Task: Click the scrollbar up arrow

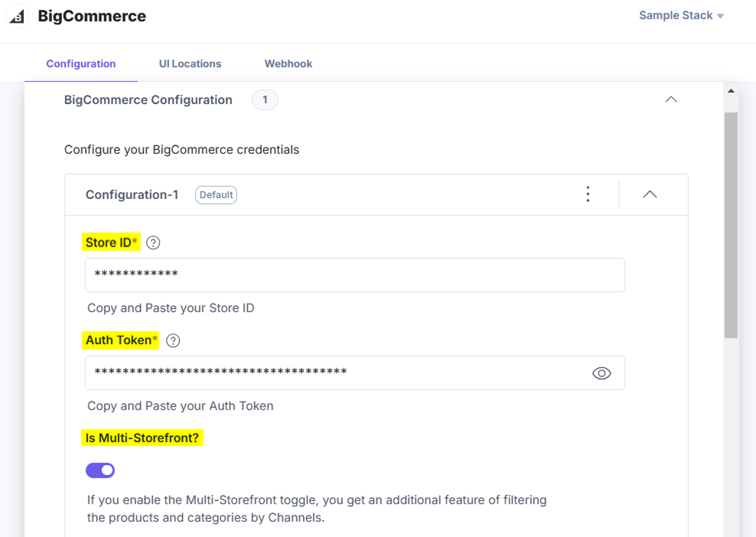Action: tap(731, 91)
